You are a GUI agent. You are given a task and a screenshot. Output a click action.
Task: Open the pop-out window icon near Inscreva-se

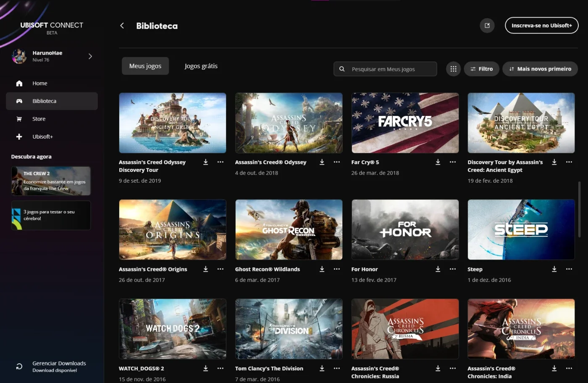pyautogui.click(x=487, y=26)
